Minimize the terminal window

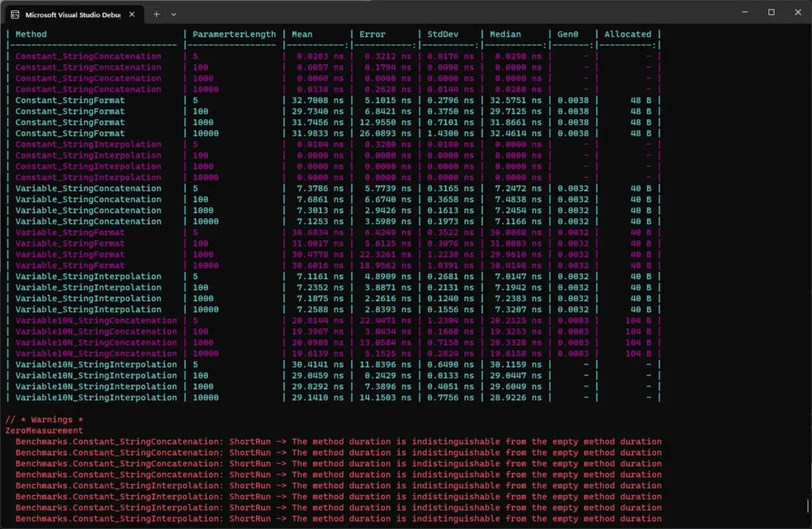745,12
